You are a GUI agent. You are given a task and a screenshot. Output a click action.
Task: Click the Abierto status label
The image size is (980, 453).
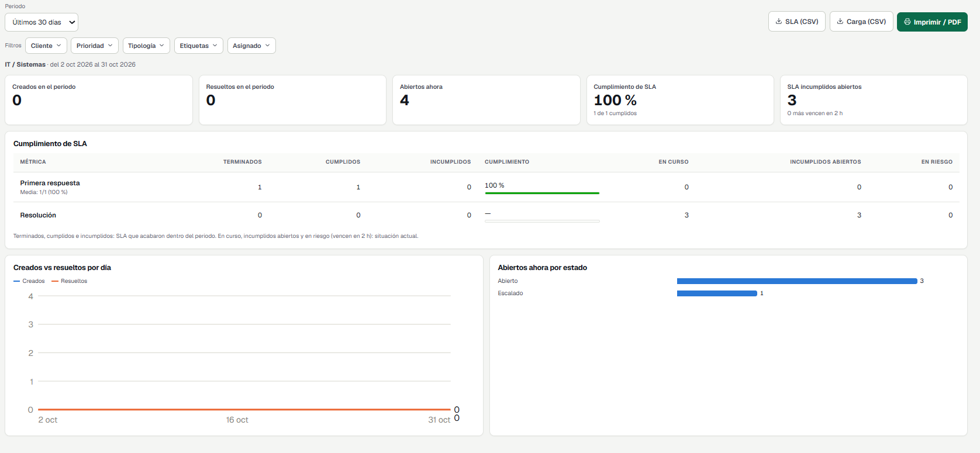pyautogui.click(x=508, y=281)
